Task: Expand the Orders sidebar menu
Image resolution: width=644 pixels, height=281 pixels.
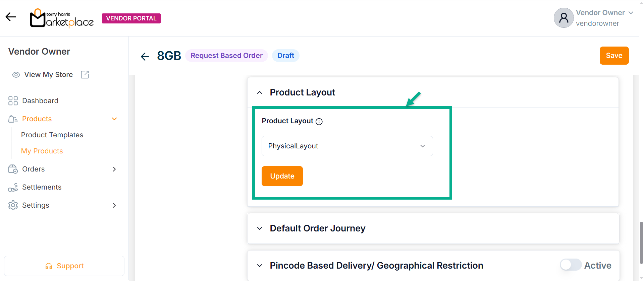Action: [114, 169]
